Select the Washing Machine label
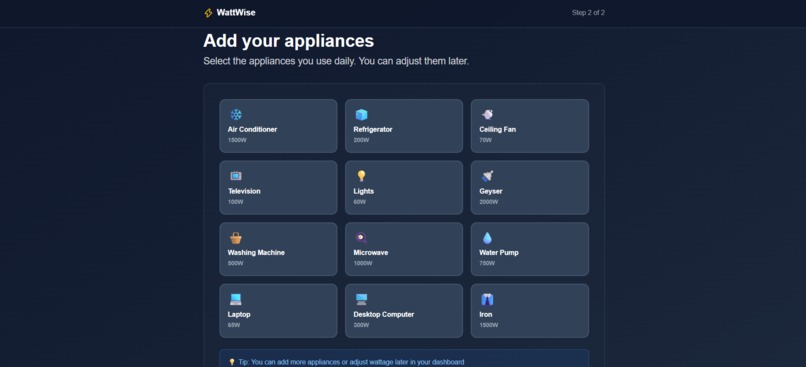This screenshot has width=806, height=367. coord(256,253)
